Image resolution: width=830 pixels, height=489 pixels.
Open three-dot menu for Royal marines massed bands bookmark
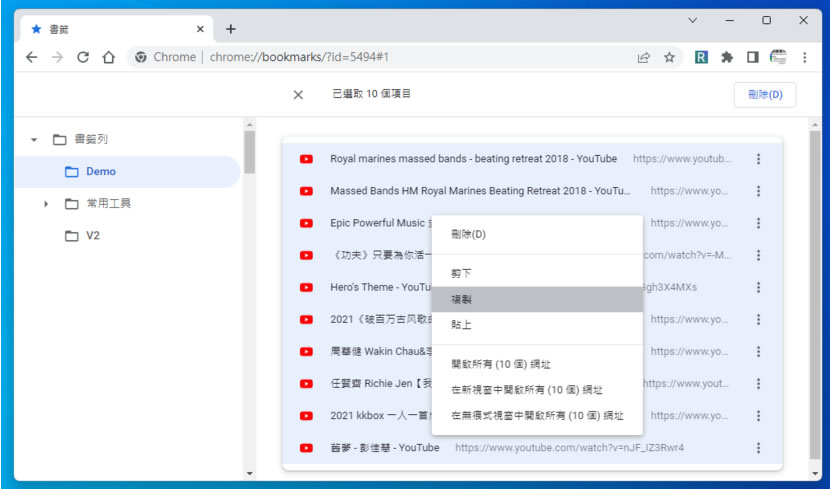click(758, 159)
